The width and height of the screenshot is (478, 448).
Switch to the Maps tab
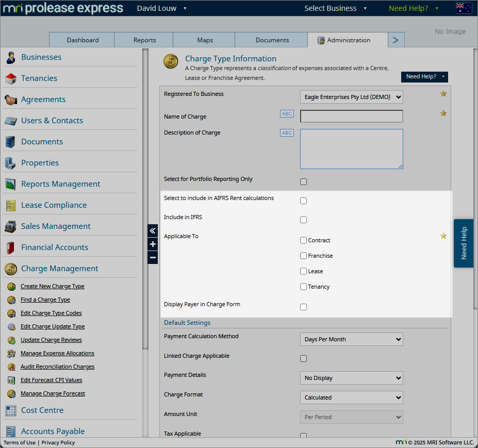[204, 40]
